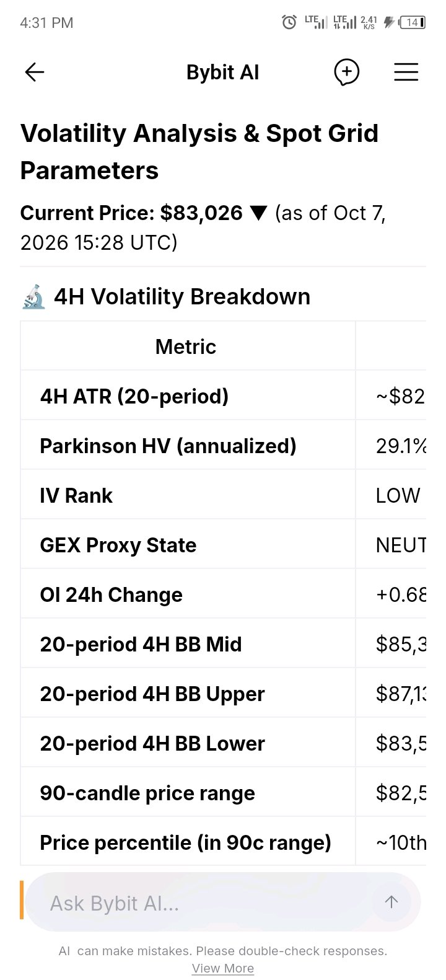The height and width of the screenshot is (980, 446).
Task: Select the 4H ATR (20-period) row
Action: (223, 395)
